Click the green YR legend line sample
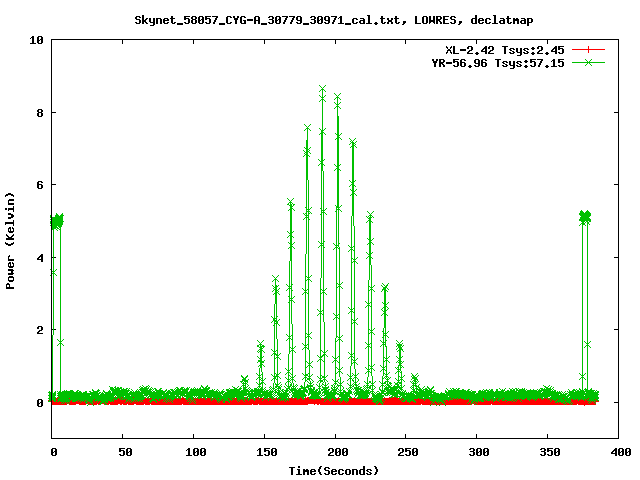This screenshot has width=640, height=480. pyautogui.click(x=588, y=62)
